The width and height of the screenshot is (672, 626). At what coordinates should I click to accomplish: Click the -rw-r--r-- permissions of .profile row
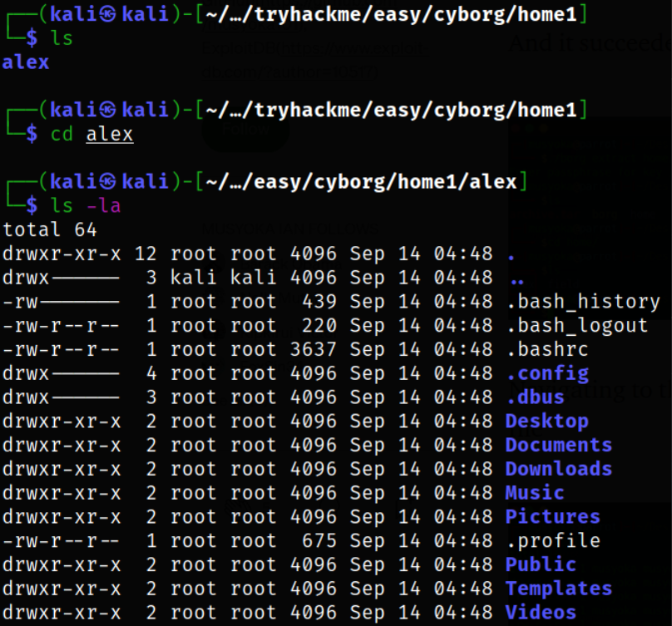[62, 541]
